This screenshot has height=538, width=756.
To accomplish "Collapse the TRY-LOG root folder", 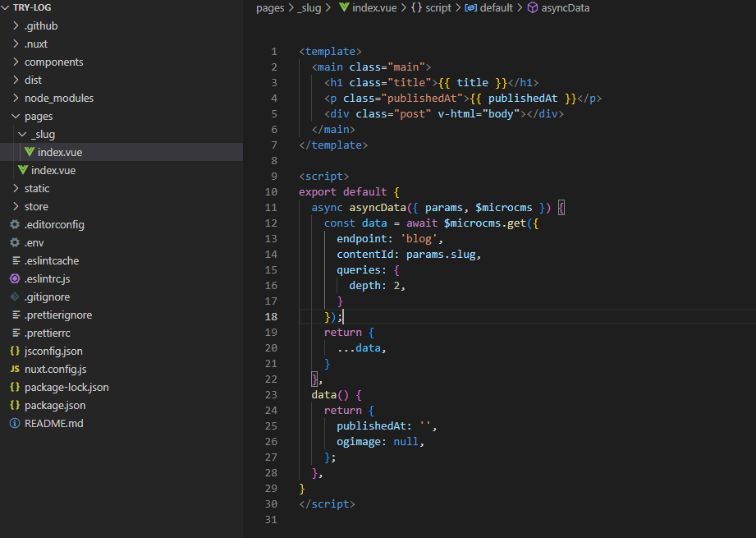I will click(x=7, y=7).
